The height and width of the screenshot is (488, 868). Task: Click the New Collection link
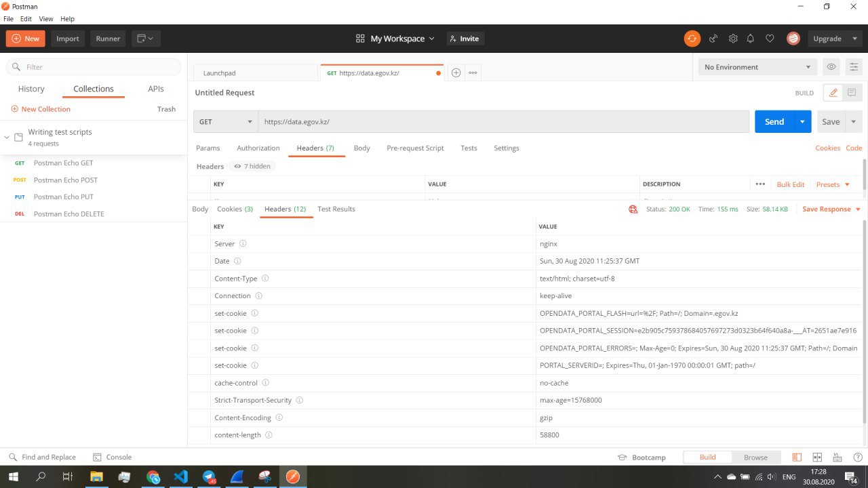click(x=41, y=109)
